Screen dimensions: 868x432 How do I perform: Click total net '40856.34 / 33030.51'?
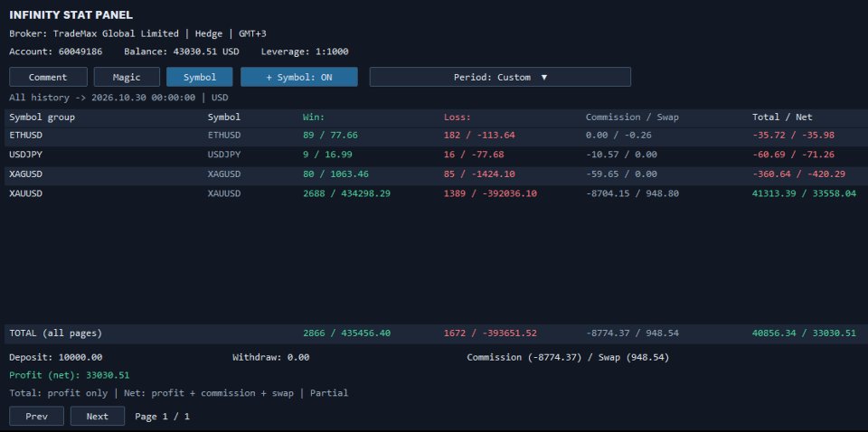click(x=805, y=333)
